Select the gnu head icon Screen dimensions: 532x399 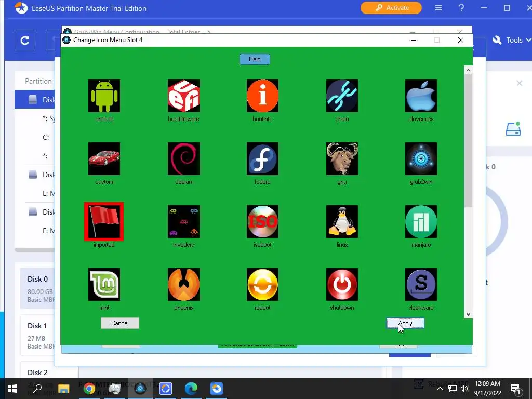[342, 159]
